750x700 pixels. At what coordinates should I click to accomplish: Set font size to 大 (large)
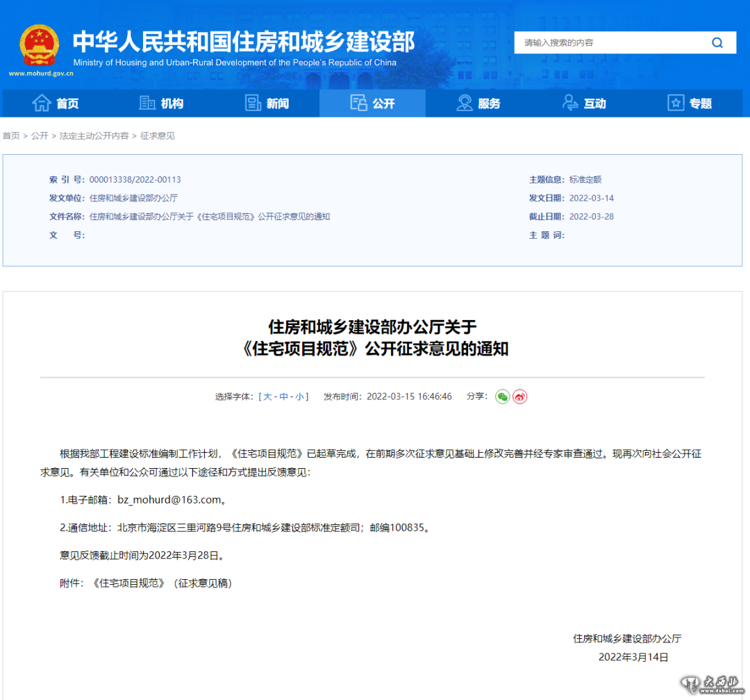(x=267, y=397)
